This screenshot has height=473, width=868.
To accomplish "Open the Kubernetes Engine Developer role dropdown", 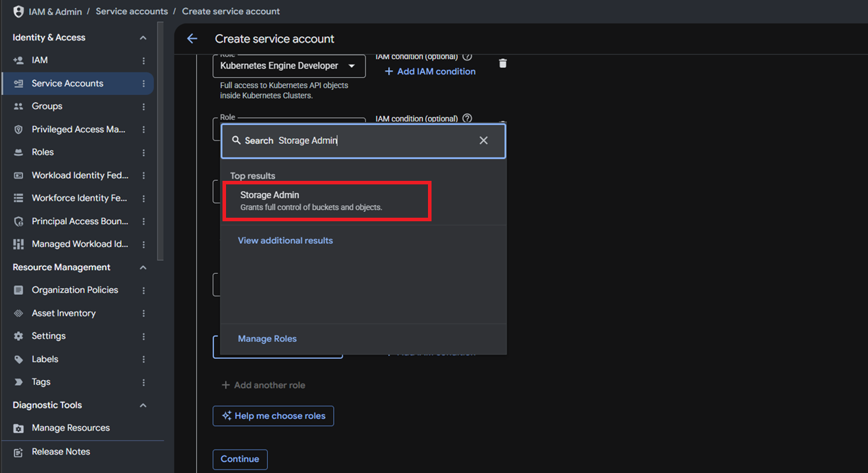I will (x=289, y=66).
